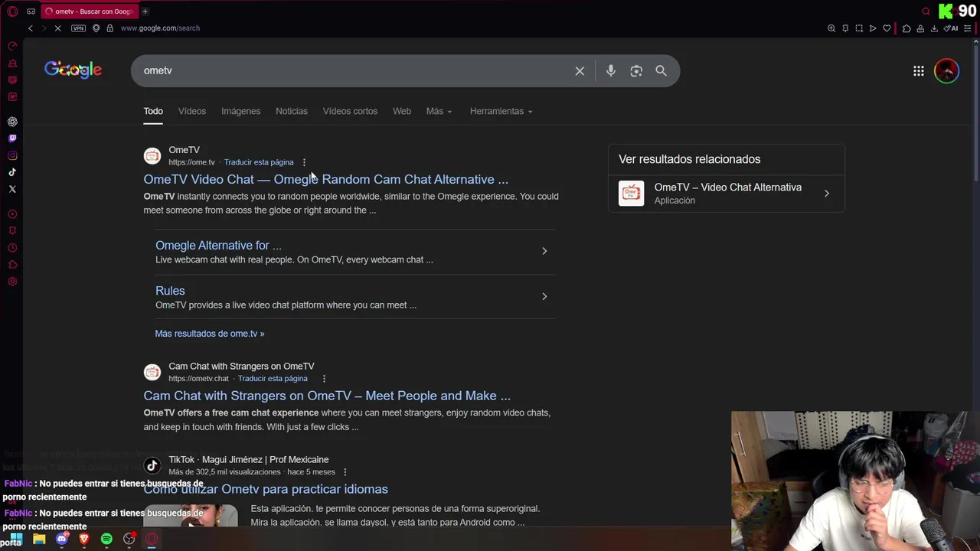Expand arrow beside Omegle Alternative sublink
The width and height of the screenshot is (980, 551).
point(544,251)
